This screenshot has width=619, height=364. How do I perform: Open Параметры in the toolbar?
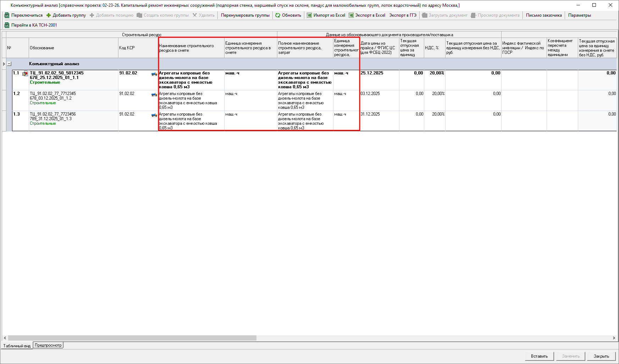tap(579, 15)
